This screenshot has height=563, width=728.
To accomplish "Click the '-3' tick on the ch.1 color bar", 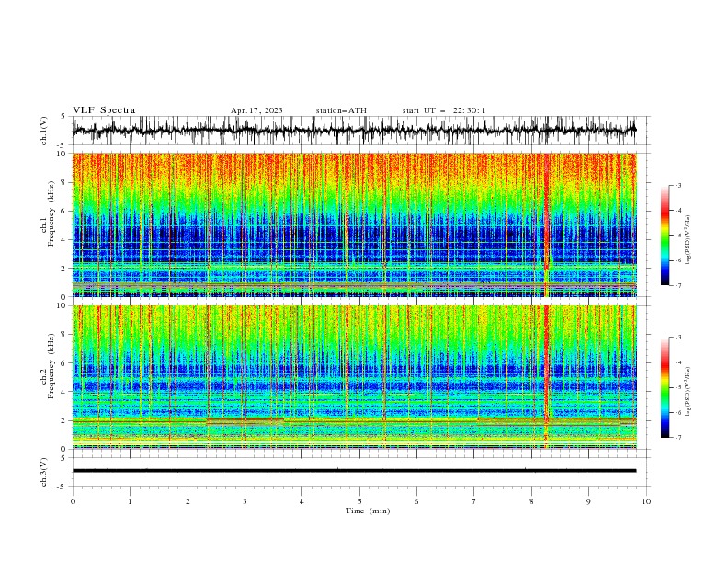I will pos(677,185).
